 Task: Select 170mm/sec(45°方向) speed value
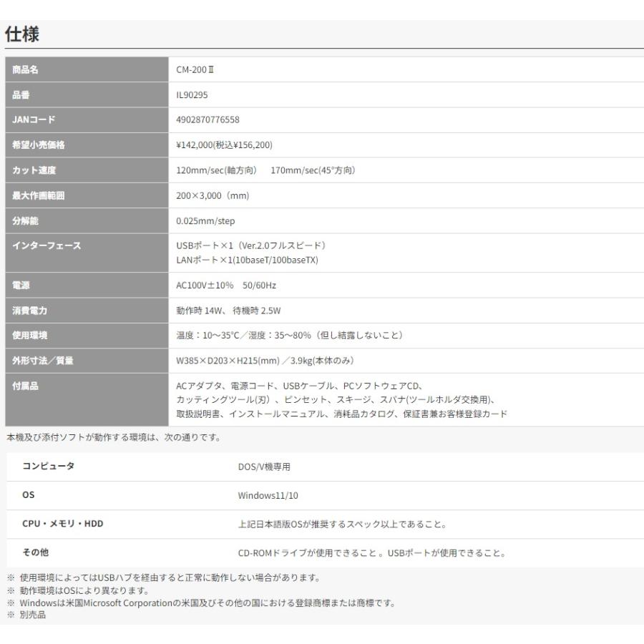pyautogui.click(x=313, y=170)
